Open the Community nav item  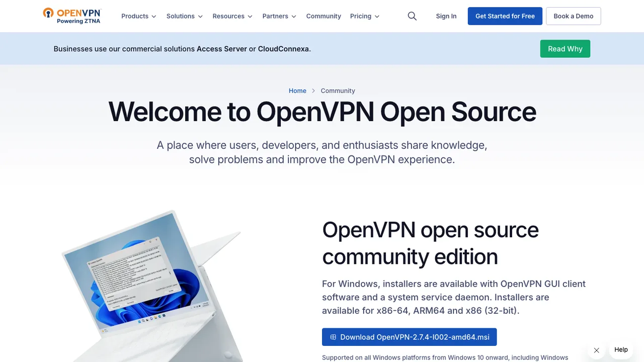(324, 16)
